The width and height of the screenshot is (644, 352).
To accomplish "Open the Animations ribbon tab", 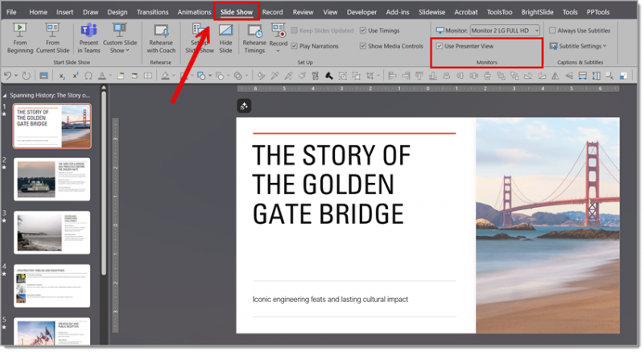I will coord(194,12).
